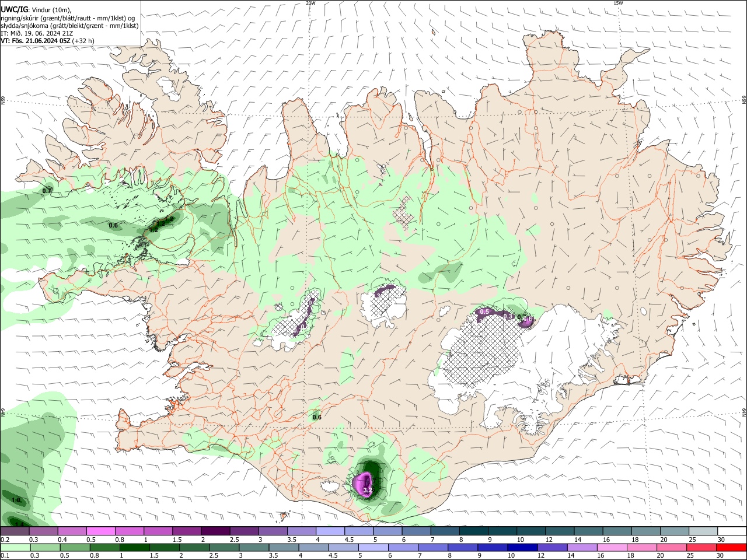Click the 0.1 label in the bottom legend row

point(5,555)
